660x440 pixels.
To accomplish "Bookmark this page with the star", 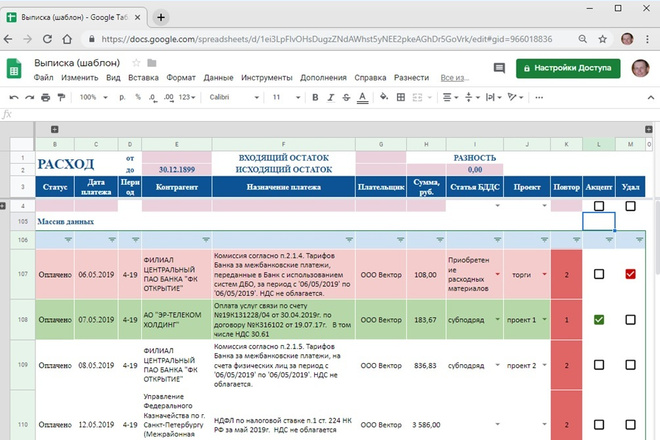I will (602, 39).
